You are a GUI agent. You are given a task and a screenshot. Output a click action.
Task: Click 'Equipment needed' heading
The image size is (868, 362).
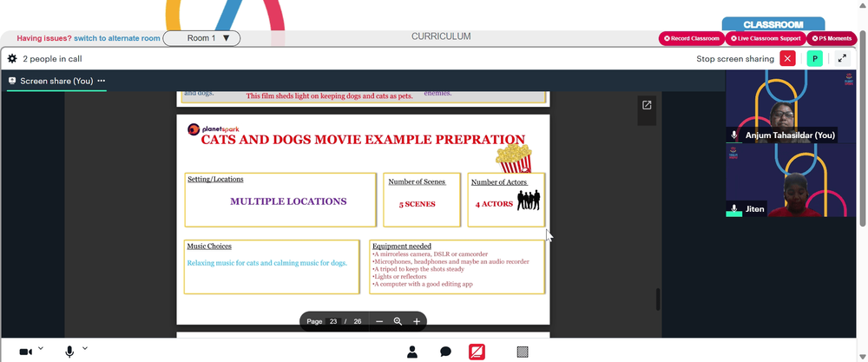coord(402,247)
